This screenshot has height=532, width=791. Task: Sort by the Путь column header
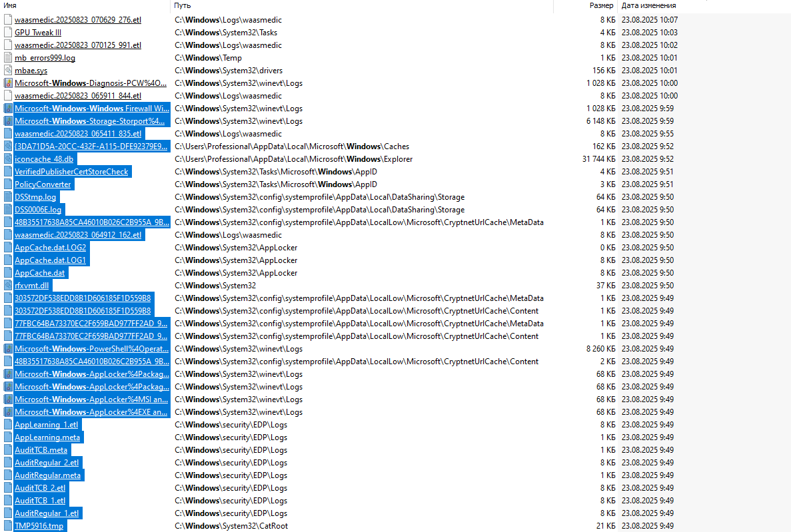tap(183, 5)
